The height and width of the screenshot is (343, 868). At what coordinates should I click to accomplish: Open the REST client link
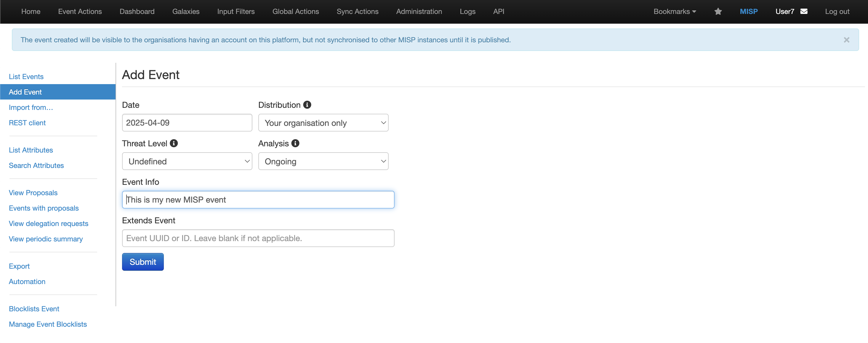pyautogui.click(x=27, y=123)
